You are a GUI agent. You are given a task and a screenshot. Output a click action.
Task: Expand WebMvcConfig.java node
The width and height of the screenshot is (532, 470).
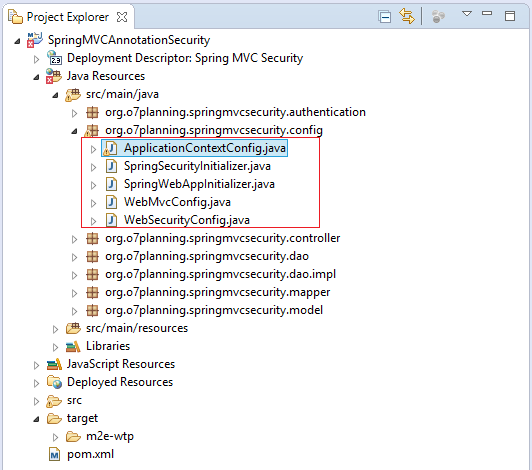point(93,203)
